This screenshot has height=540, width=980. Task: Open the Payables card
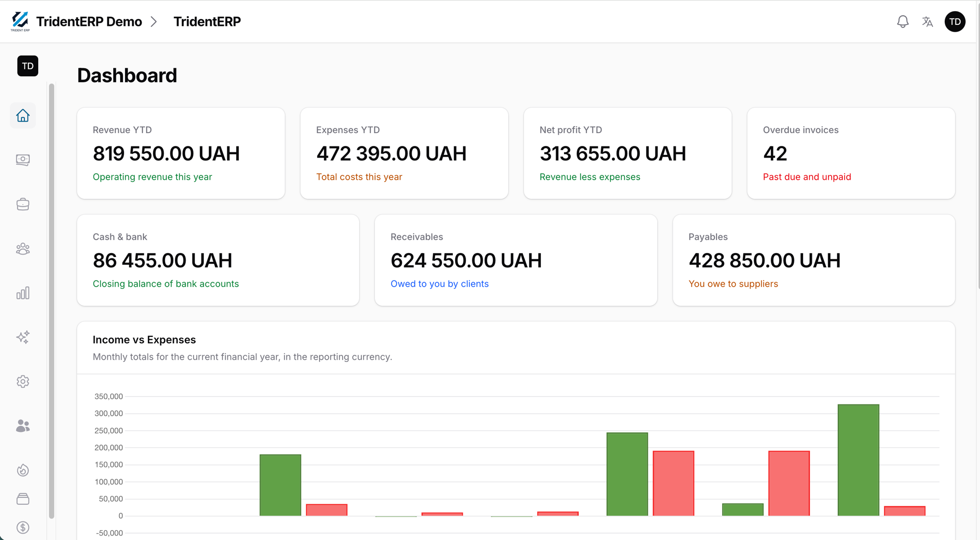click(x=814, y=260)
